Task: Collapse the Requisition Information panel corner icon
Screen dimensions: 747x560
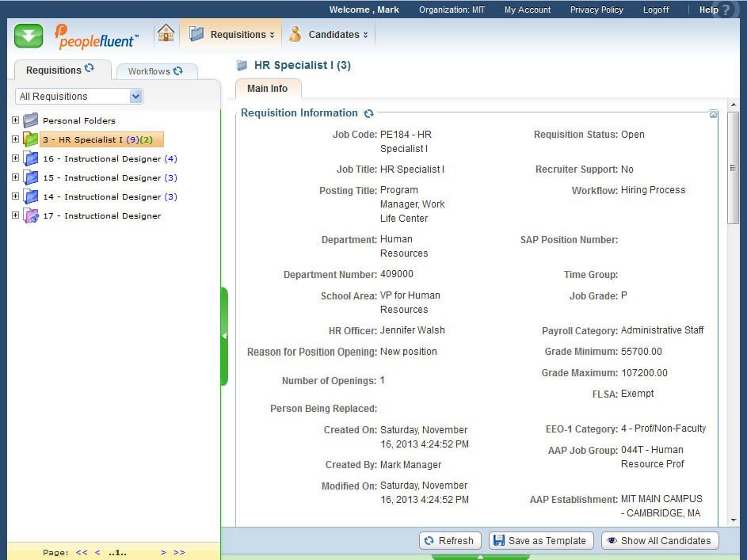Action: tap(713, 114)
